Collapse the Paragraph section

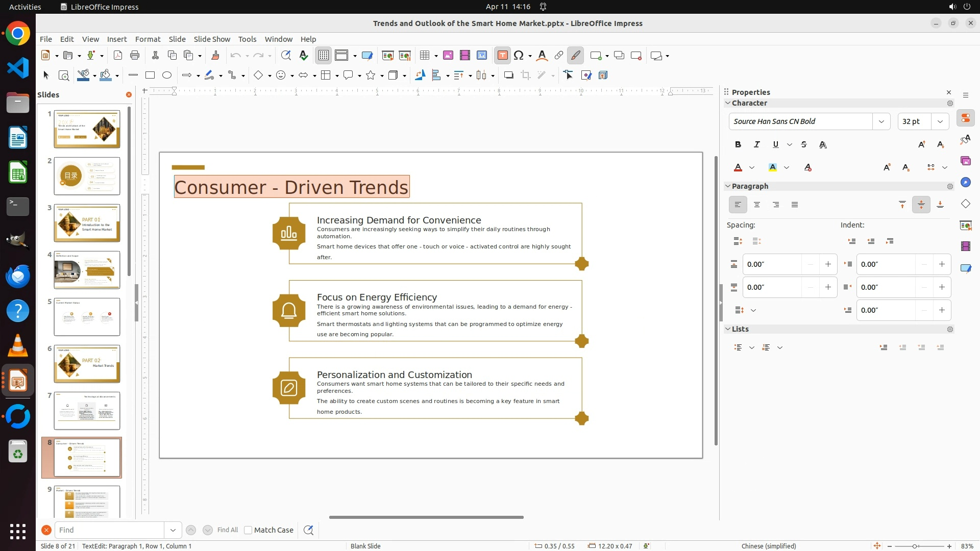point(728,186)
